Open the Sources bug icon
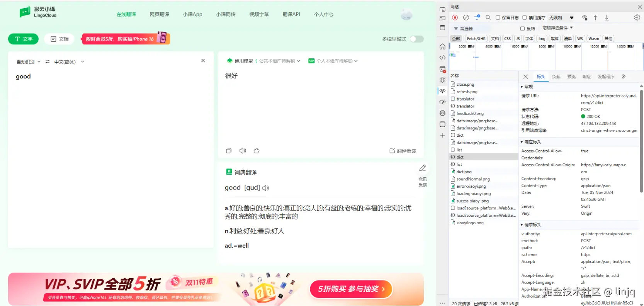Viewport: 644px width, 306px height. [x=442, y=80]
